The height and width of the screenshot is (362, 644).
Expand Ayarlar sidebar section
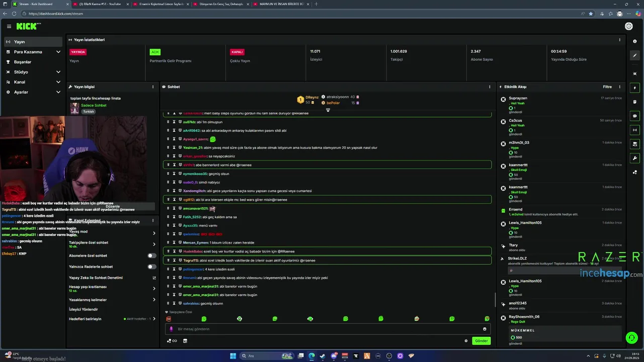(x=58, y=92)
